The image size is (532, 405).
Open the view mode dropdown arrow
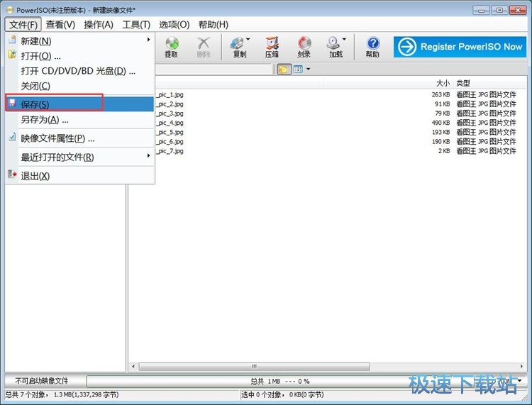click(x=308, y=70)
